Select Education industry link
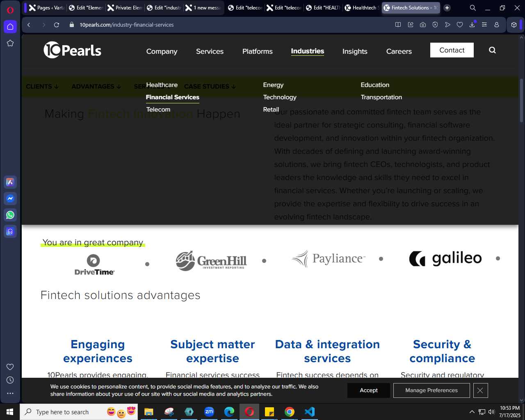The height and width of the screenshot is (420, 525). (375, 85)
